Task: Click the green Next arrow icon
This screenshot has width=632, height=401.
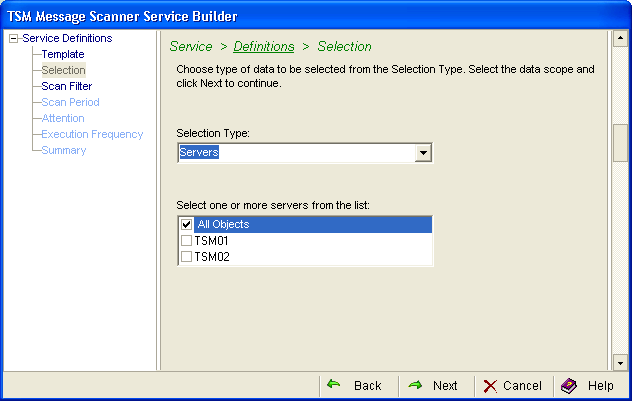Action: (x=415, y=385)
